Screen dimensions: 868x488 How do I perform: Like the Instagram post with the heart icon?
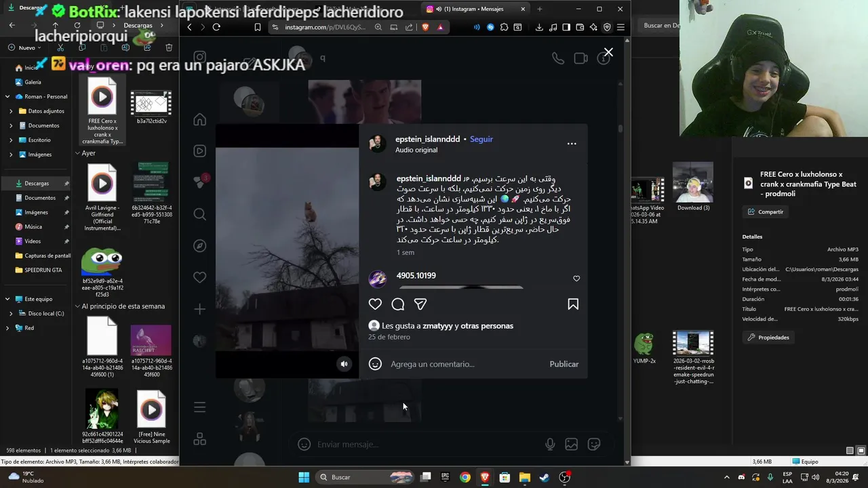(375, 304)
